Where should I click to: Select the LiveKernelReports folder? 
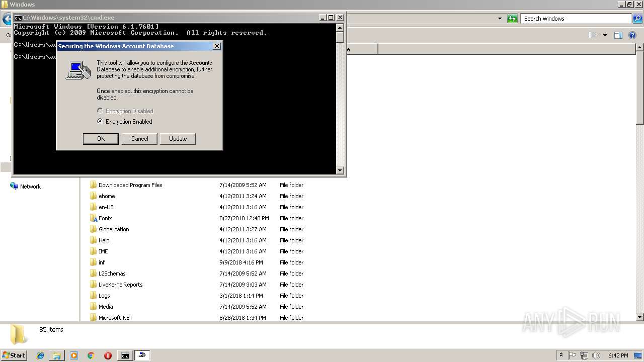click(121, 285)
